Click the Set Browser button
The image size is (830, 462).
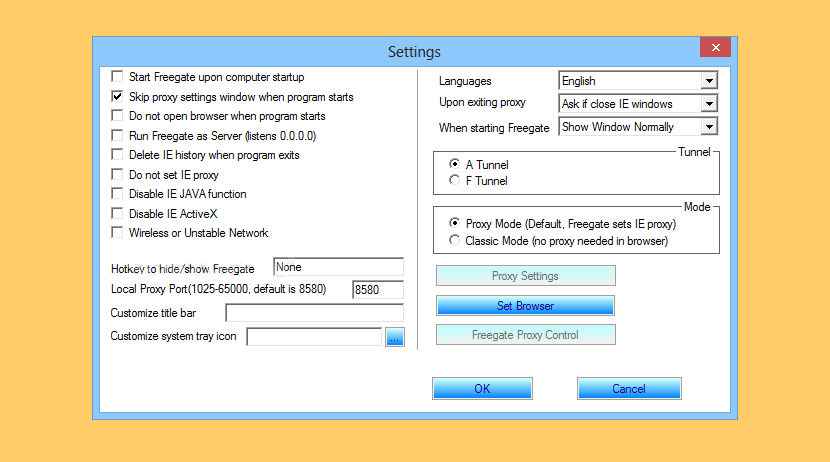point(525,305)
